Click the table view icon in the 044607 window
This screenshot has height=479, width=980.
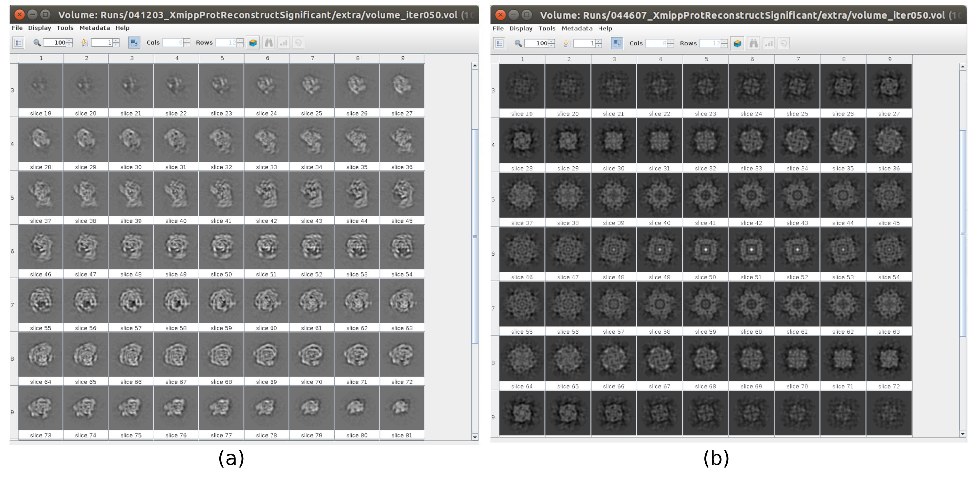pos(499,43)
